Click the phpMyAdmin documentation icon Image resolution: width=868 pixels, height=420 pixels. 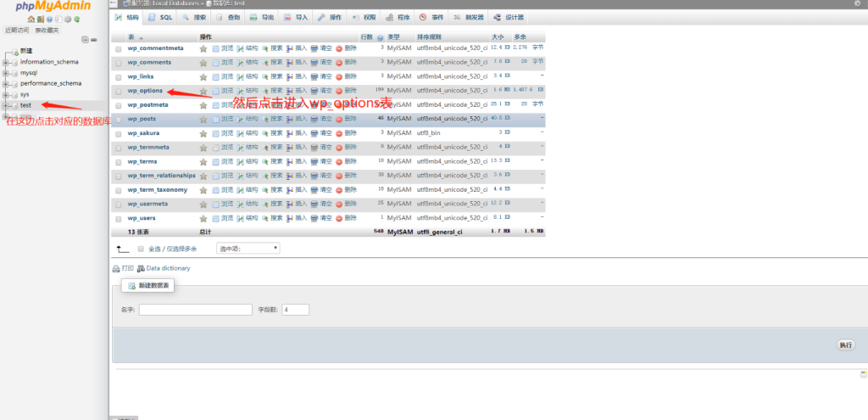(x=48, y=19)
